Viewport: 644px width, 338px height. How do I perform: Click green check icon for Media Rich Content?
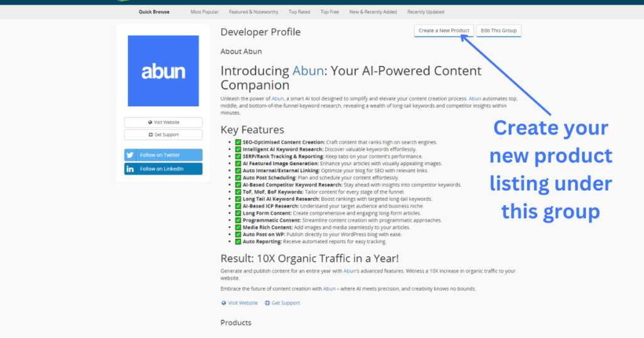pyautogui.click(x=238, y=227)
